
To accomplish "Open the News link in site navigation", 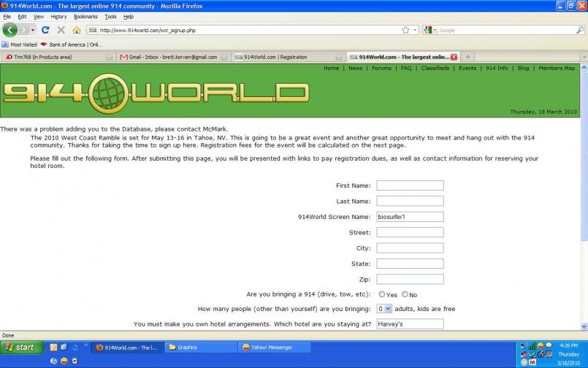I will 355,68.
